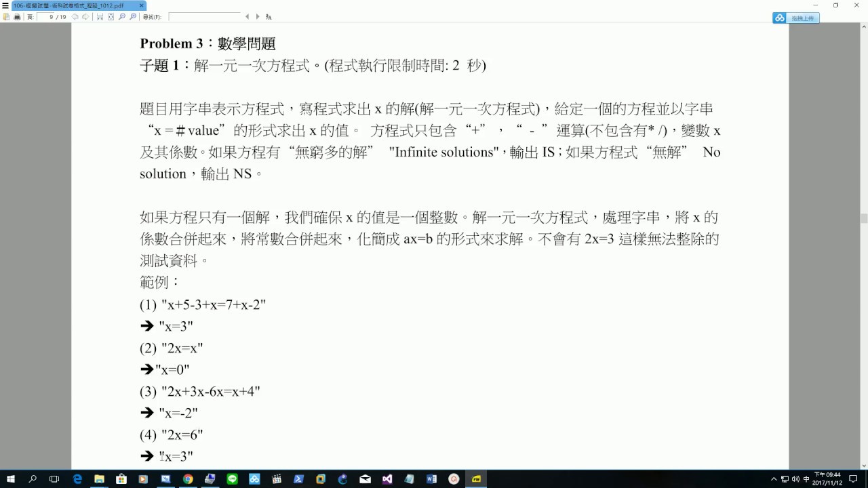Click the Zoom In magnifier icon
868x488 pixels.
click(x=133, y=17)
